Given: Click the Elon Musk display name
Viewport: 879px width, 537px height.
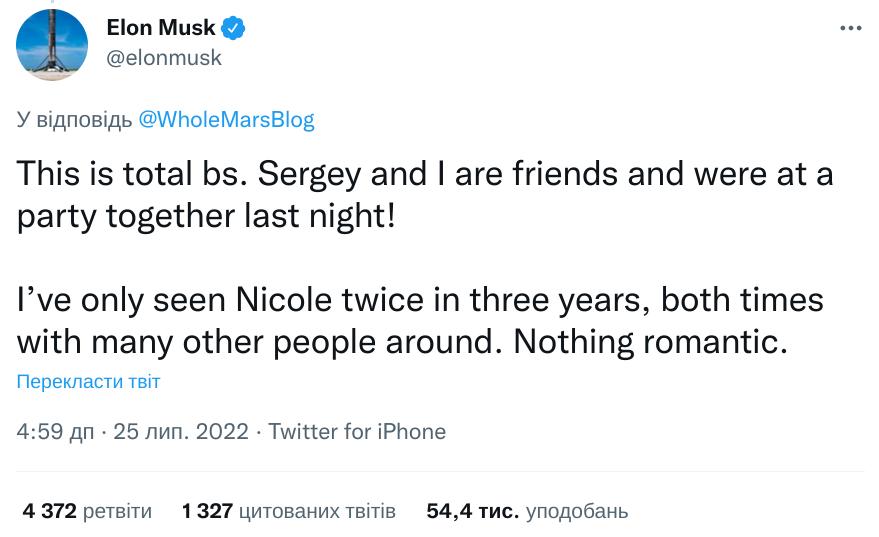Looking at the screenshot, I should [160, 29].
